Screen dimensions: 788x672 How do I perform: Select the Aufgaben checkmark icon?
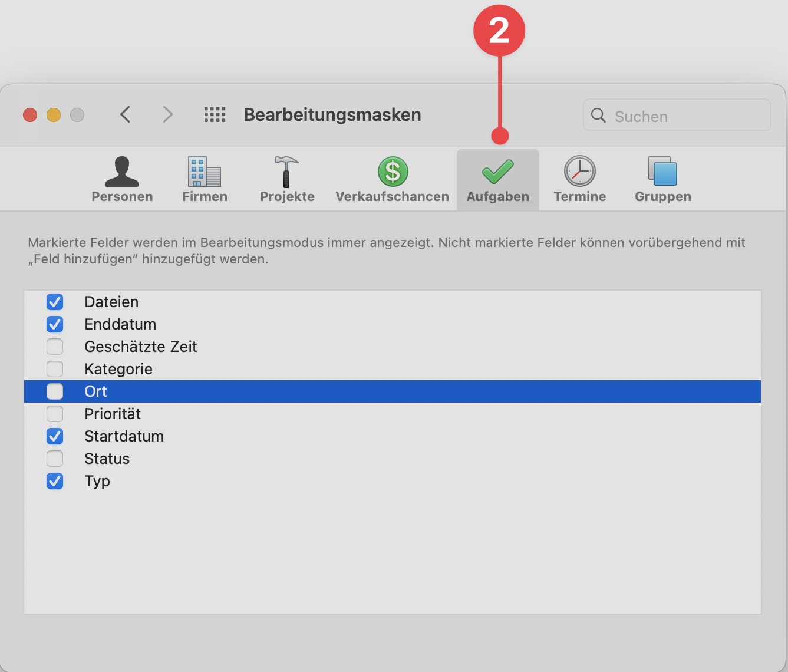[497, 172]
